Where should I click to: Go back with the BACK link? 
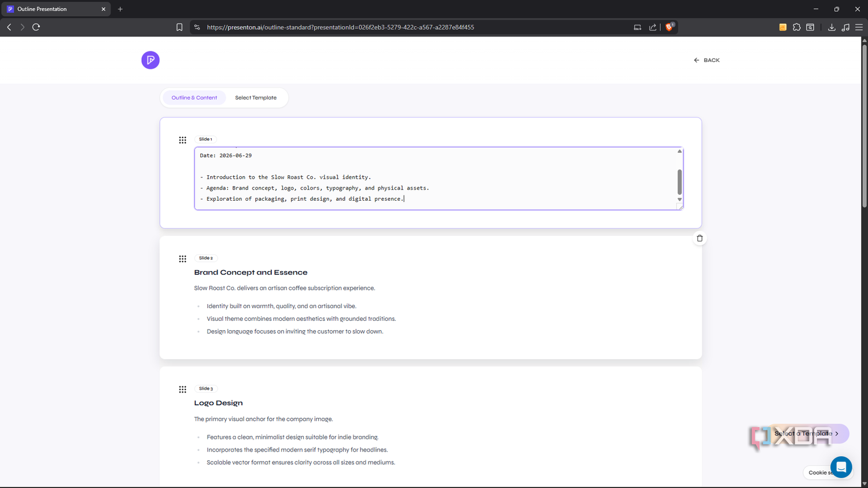pos(707,60)
